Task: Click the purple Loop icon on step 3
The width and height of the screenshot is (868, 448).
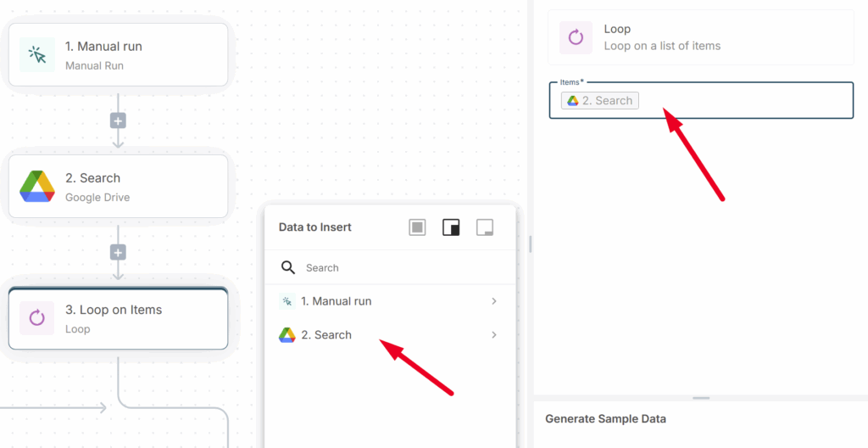Action: coord(36,318)
